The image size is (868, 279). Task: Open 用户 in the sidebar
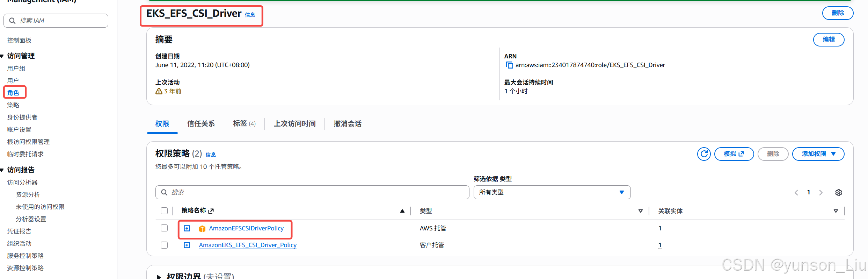(13, 81)
